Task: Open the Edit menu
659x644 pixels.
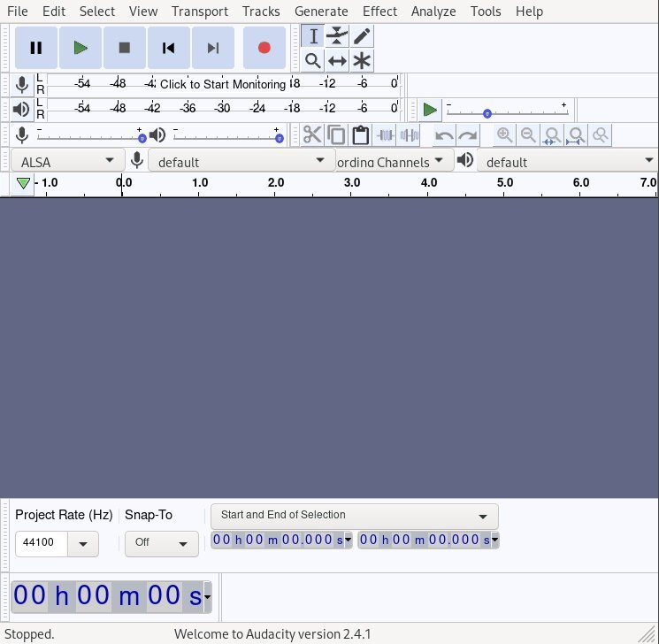Action: pyautogui.click(x=54, y=11)
